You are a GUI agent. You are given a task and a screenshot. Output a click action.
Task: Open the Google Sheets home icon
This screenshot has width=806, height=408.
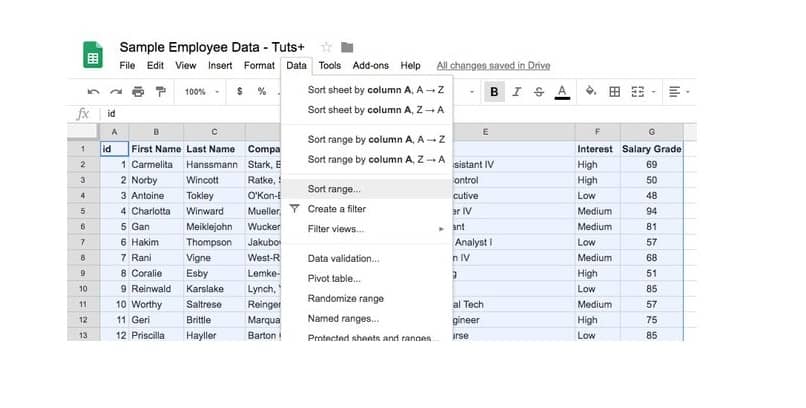93,54
